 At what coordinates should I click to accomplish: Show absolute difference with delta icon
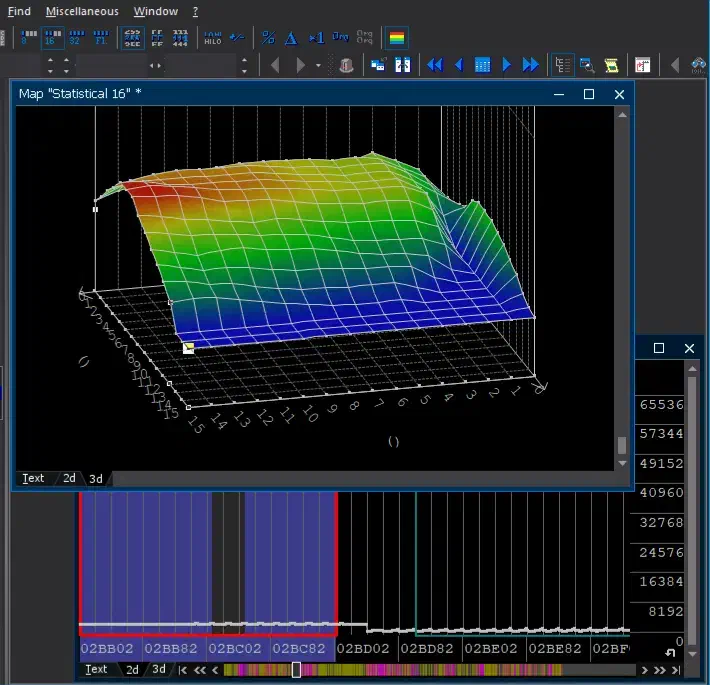291,38
